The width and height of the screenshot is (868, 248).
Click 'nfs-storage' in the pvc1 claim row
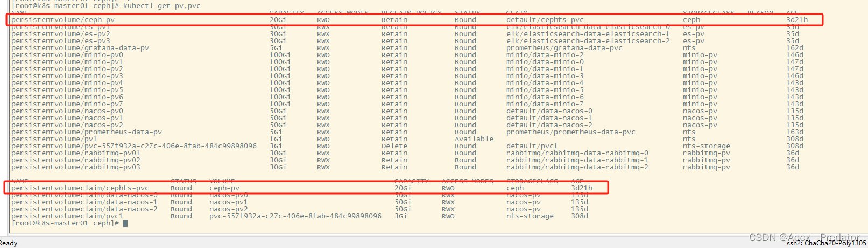[530, 216]
